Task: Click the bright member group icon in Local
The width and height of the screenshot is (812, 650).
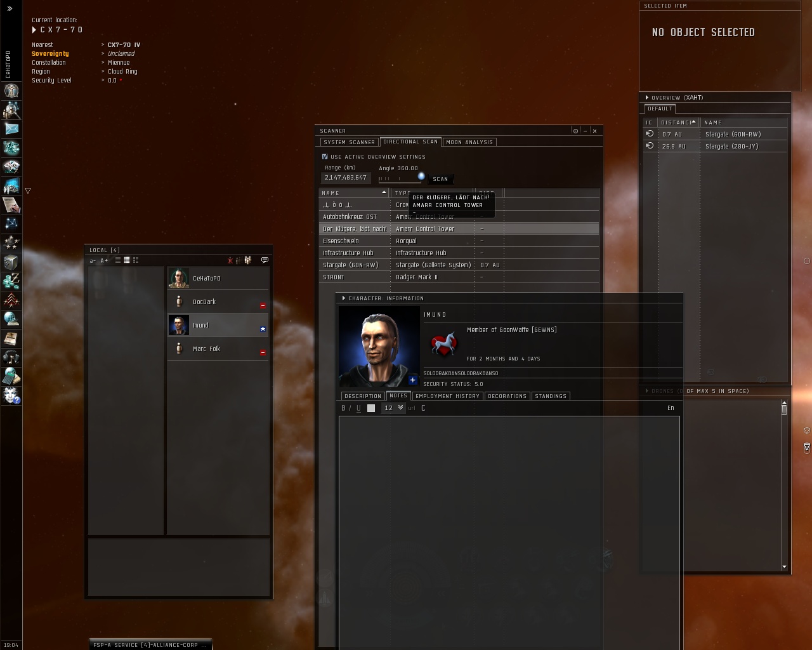Action: (x=248, y=260)
